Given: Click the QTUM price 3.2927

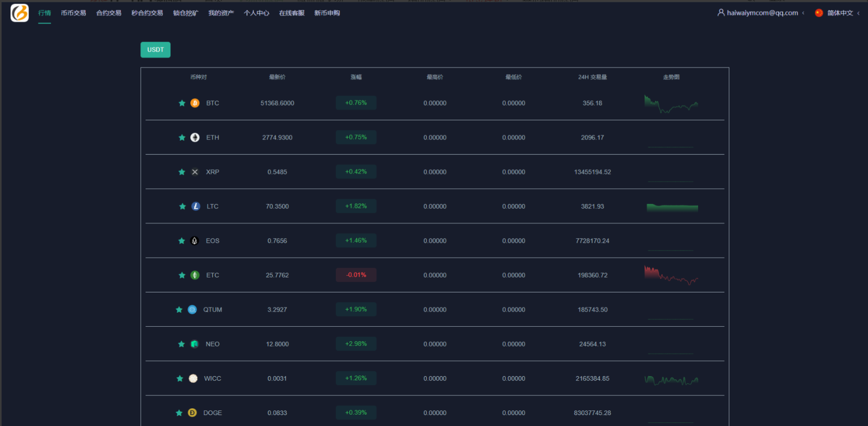Looking at the screenshot, I should pos(277,310).
